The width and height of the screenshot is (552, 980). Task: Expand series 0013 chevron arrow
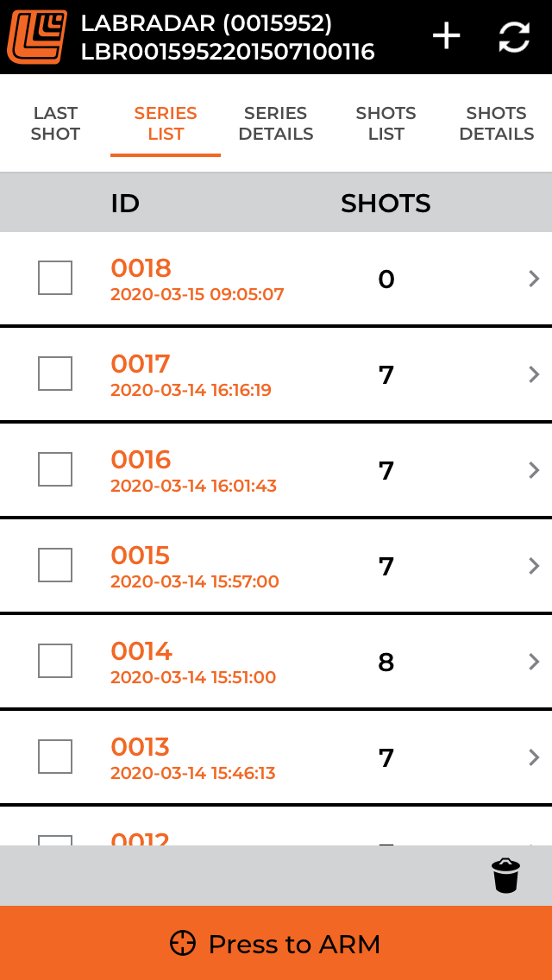tap(533, 757)
